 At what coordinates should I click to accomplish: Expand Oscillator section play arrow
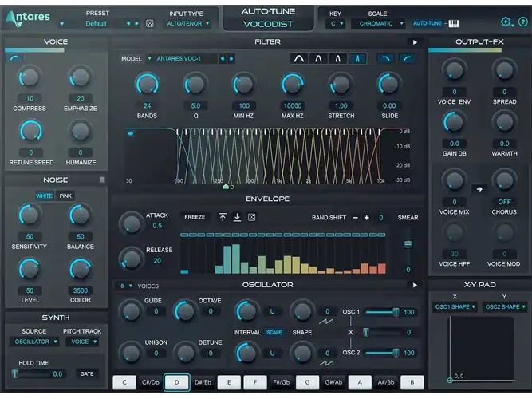click(415, 285)
